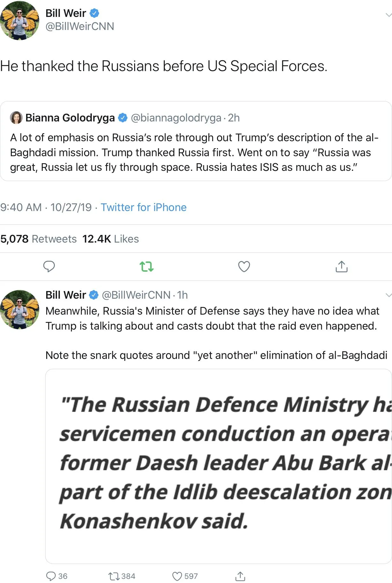View the 12.4K Likes list

(111, 239)
